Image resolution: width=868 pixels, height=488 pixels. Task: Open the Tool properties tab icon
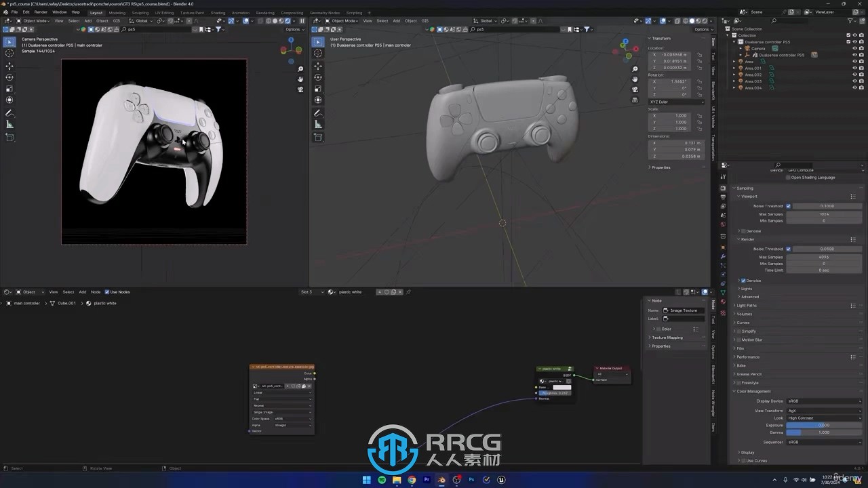click(723, 178)
